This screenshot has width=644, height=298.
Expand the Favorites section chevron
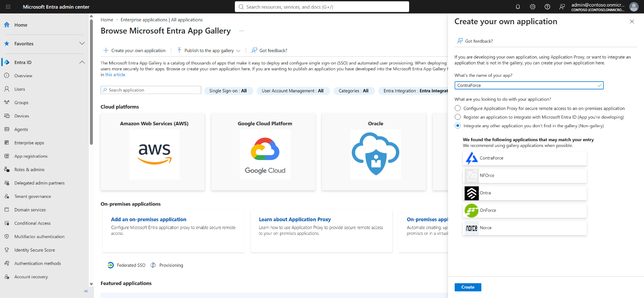tap(82, 44)
